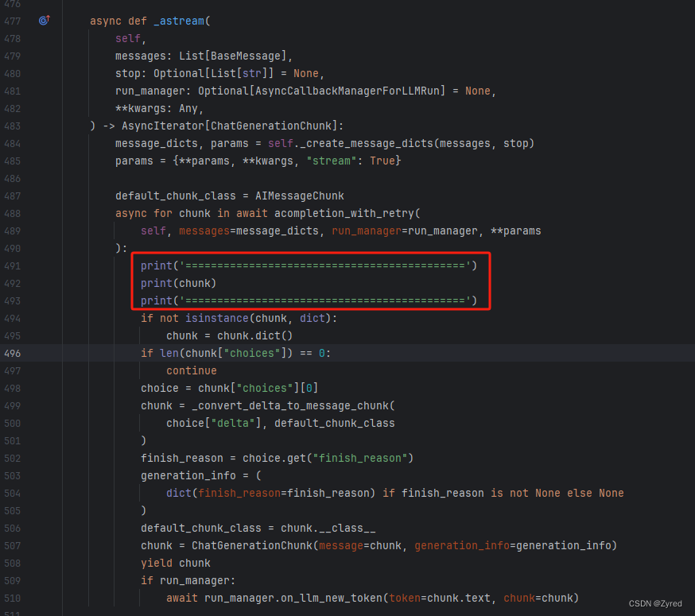
Task: Click the stop parameter on line 480
Action: [128, 74]
